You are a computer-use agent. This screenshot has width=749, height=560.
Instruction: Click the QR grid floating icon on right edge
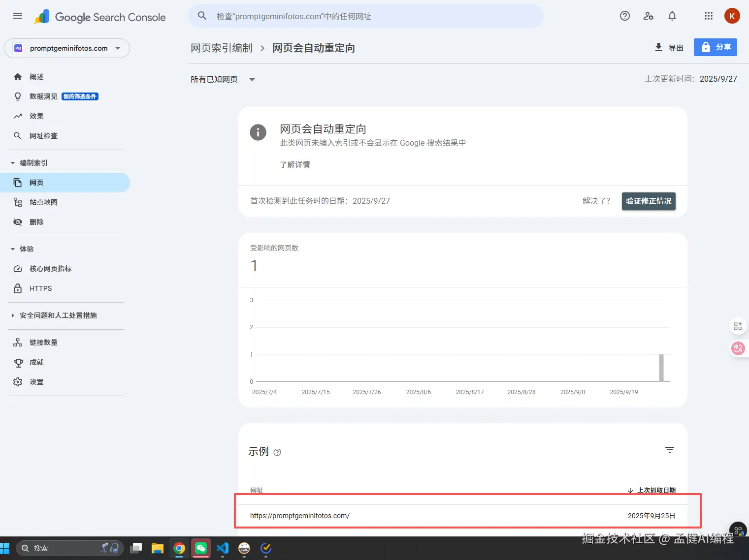738,326
